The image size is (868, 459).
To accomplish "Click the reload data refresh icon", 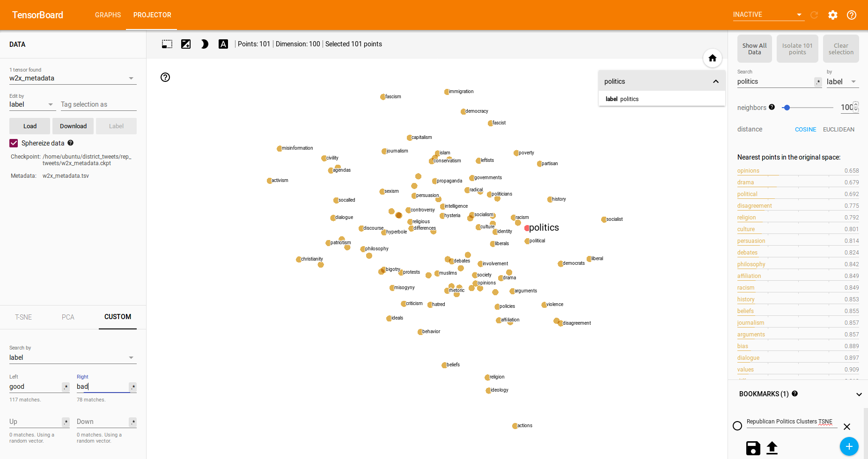I will coord(814,15).
